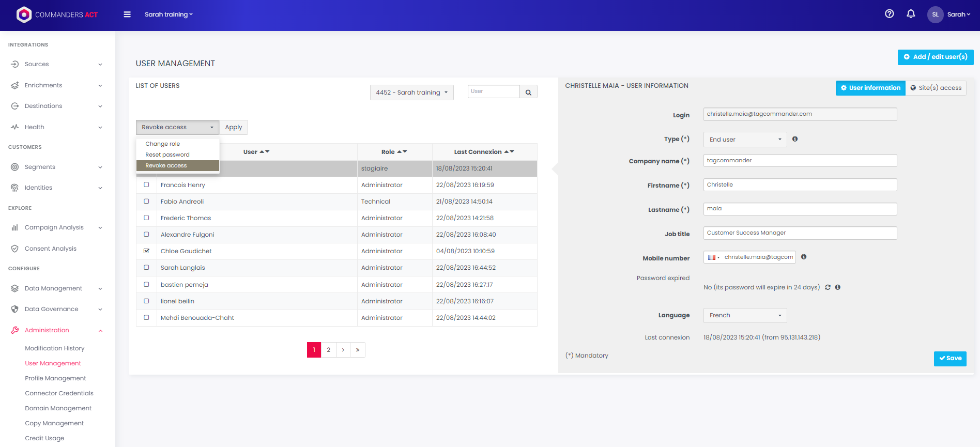
Task: Check the Francois Henry row checkbox
Action: (x=147, y=185)
